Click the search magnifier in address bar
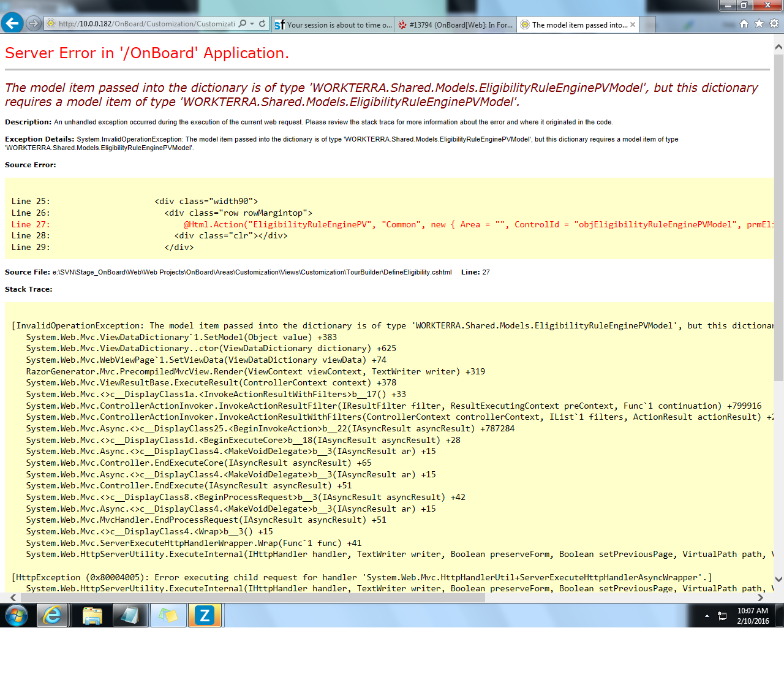 click(243, 23)
